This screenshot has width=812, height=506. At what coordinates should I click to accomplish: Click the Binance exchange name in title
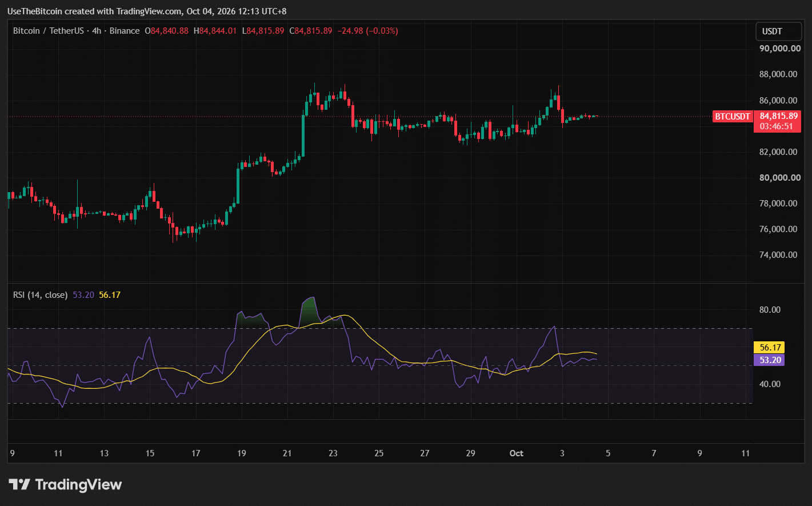(x=124, y=31)
